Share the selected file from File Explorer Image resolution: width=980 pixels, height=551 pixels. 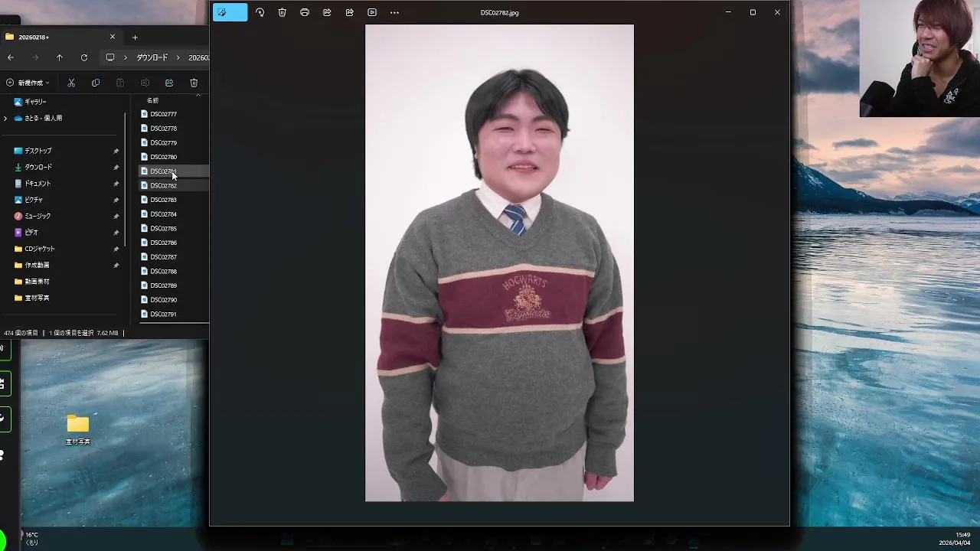[169, 83]
